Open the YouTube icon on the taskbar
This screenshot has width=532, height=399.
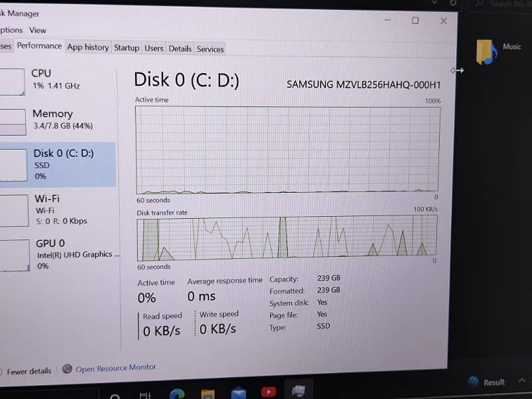269,392
